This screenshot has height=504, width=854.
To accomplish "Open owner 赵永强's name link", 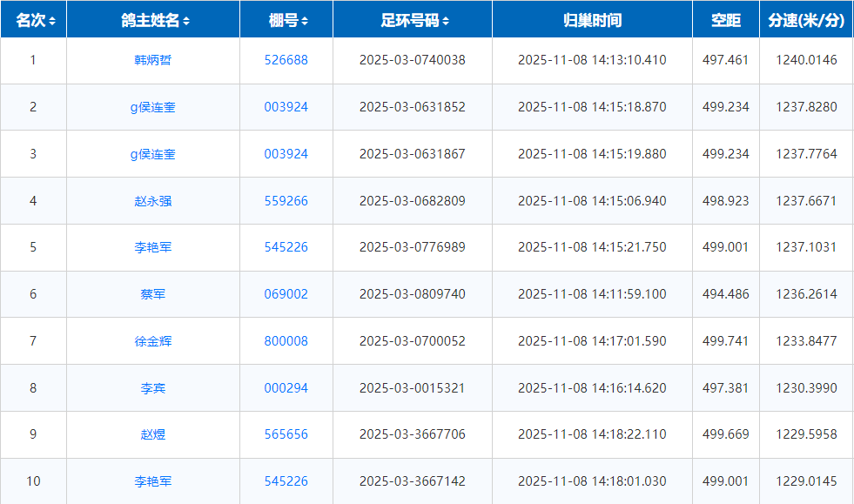I will pos(153,201).
